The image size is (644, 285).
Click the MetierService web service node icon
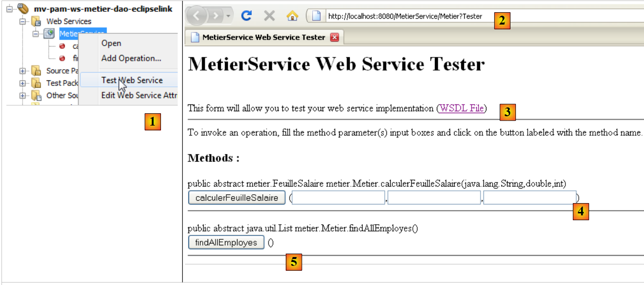pyautogui.click(x=49, y=33)
